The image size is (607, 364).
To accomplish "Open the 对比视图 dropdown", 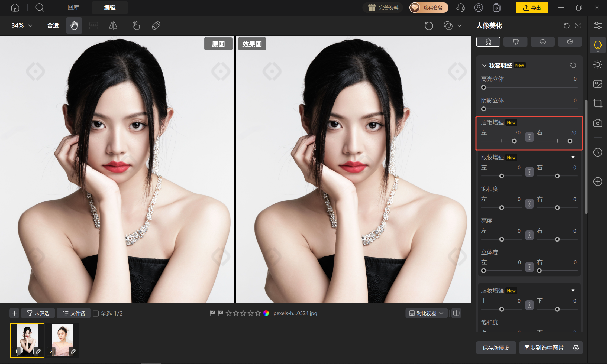I will (x=426, y=313).
